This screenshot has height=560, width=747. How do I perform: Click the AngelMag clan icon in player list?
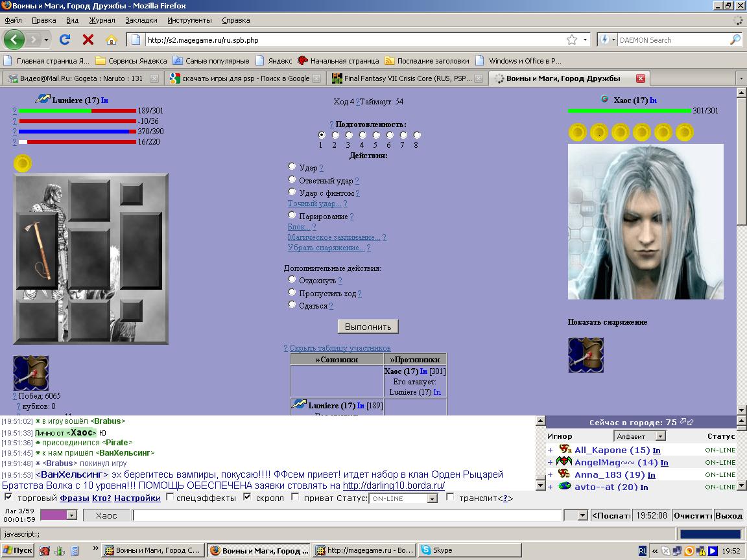[x=564, y=461]
